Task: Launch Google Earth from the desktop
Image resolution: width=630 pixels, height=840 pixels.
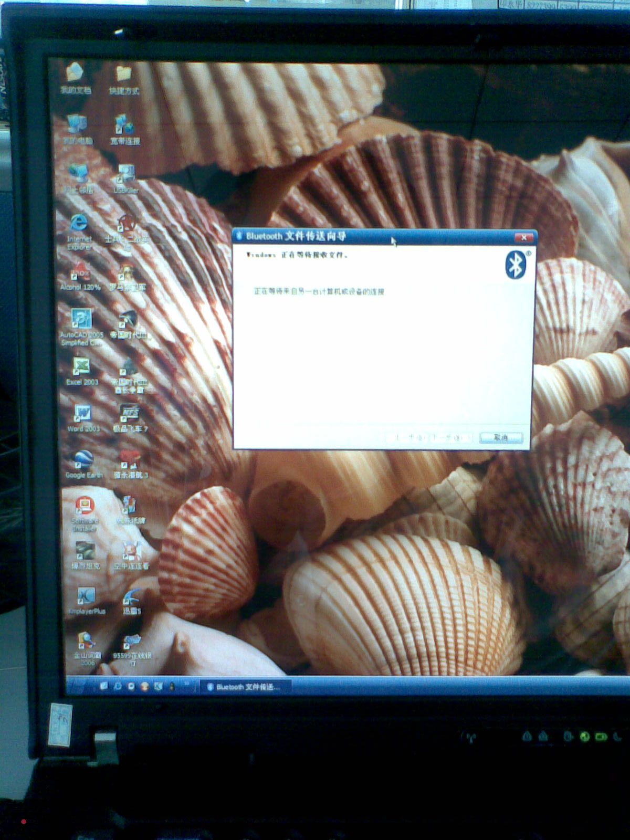Action: click(x=83, y=460)
